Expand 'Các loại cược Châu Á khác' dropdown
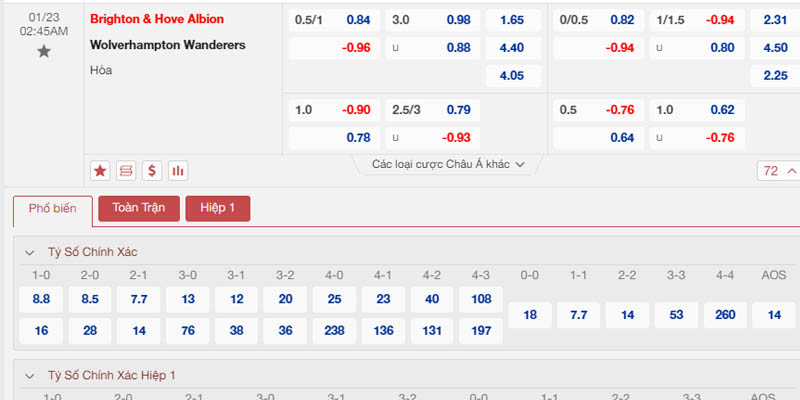This screenshot has height=400, width=800. 448,164
